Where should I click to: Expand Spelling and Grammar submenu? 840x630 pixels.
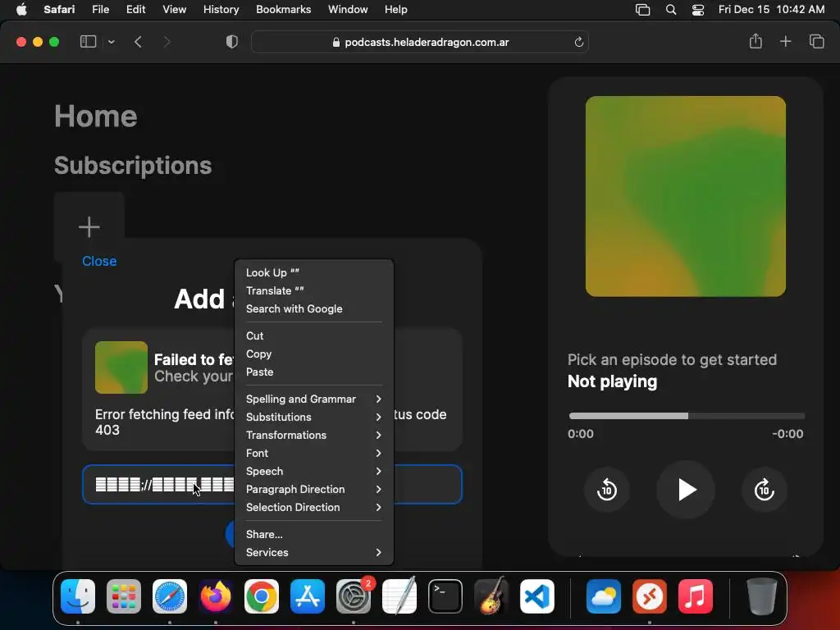pyautogui.click(x=314, y=399)
